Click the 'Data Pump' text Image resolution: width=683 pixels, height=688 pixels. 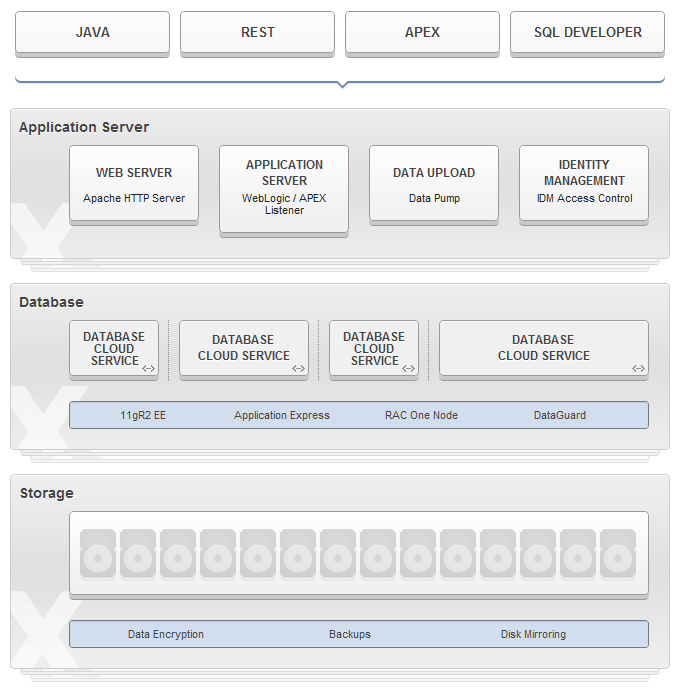(x=434, y=198)
